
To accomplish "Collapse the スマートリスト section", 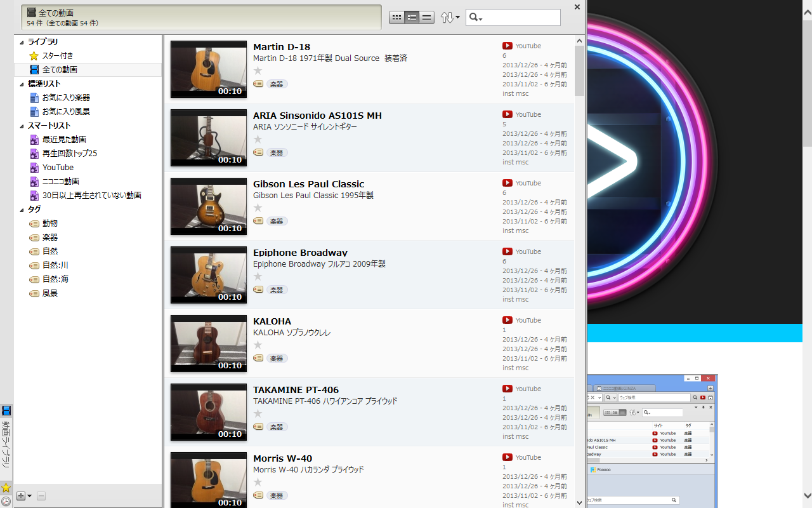I will click(x=22, y=126).
